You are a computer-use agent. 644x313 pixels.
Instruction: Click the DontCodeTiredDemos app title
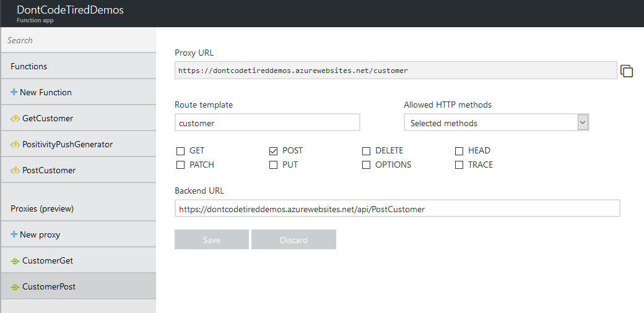tap(70, 10)
